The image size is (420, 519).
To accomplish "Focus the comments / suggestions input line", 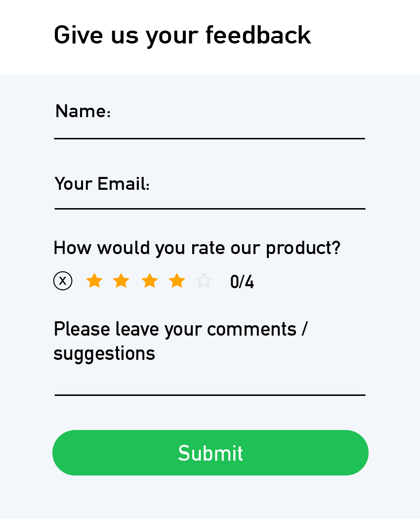I will (x=210, y=386).
